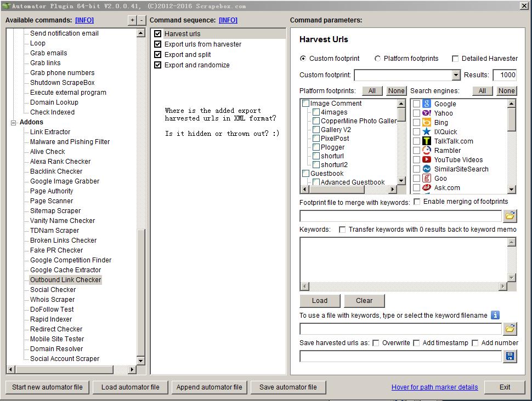Click Append automator file button
This screenshot has width=532, height=401.
point(210,387)
